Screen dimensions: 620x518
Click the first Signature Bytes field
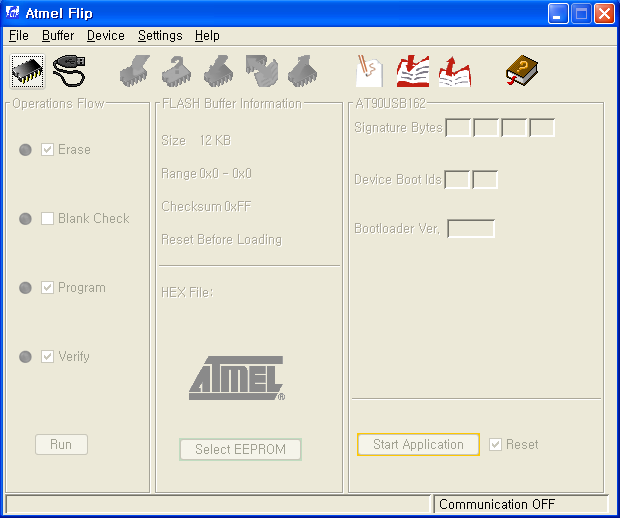(x=458, y=127)
